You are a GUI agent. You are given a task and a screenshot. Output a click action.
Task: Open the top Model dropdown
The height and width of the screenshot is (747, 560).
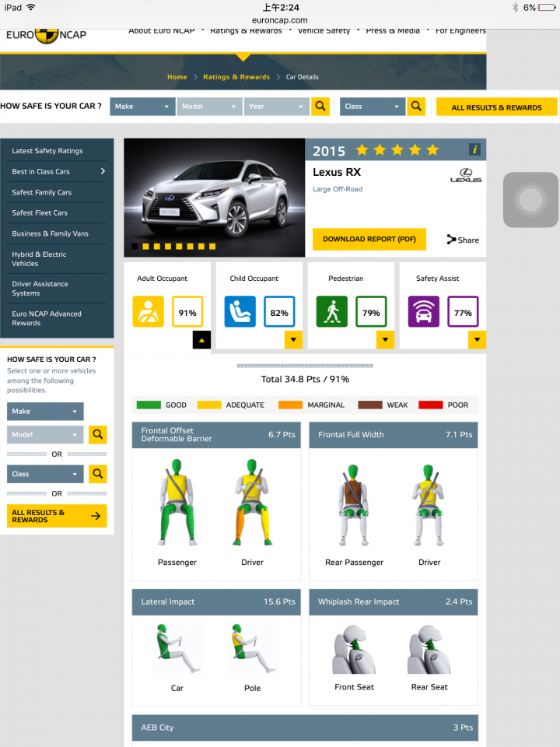point(209,107)
